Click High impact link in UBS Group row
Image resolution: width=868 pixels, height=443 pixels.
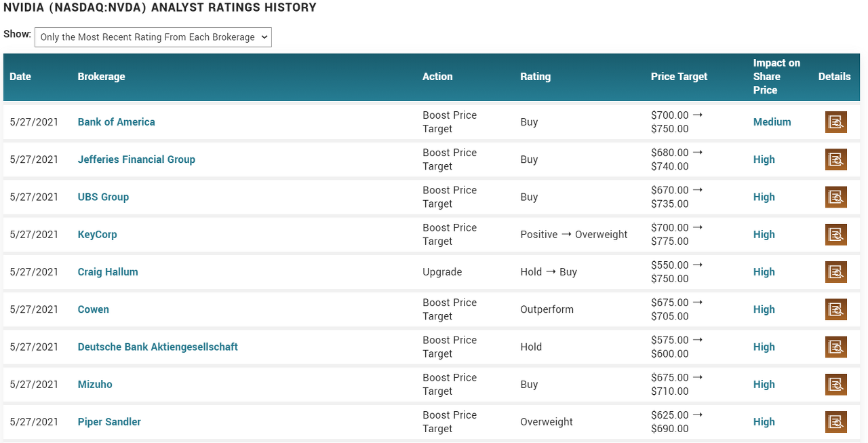click(x=764, y=197)
